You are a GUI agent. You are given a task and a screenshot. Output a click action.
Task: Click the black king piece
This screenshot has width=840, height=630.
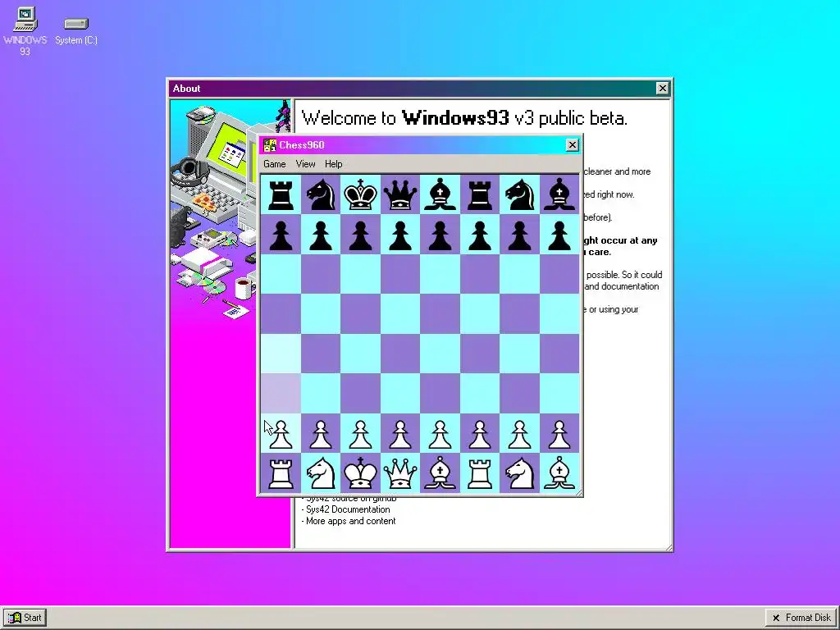360,195
